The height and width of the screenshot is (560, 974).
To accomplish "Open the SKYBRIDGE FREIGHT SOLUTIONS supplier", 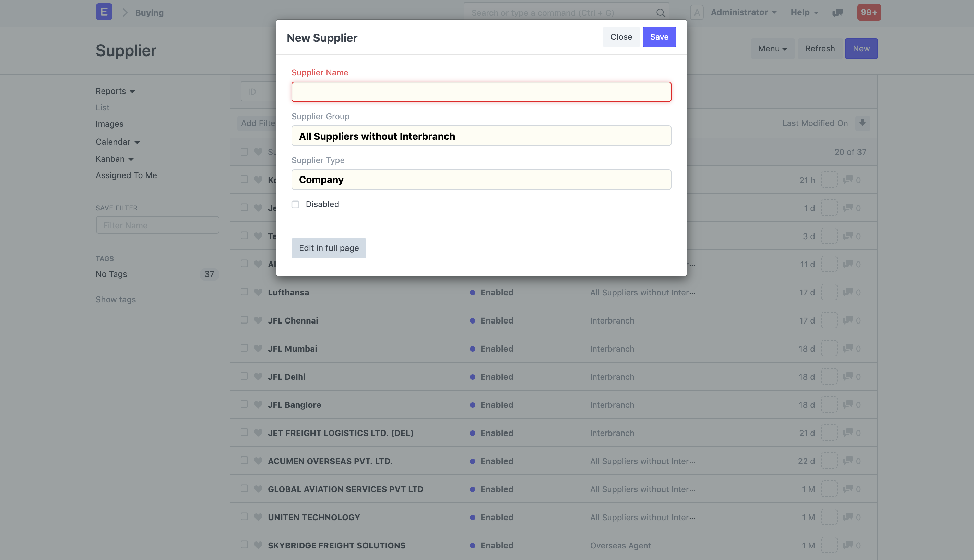I will pos(336,545).
